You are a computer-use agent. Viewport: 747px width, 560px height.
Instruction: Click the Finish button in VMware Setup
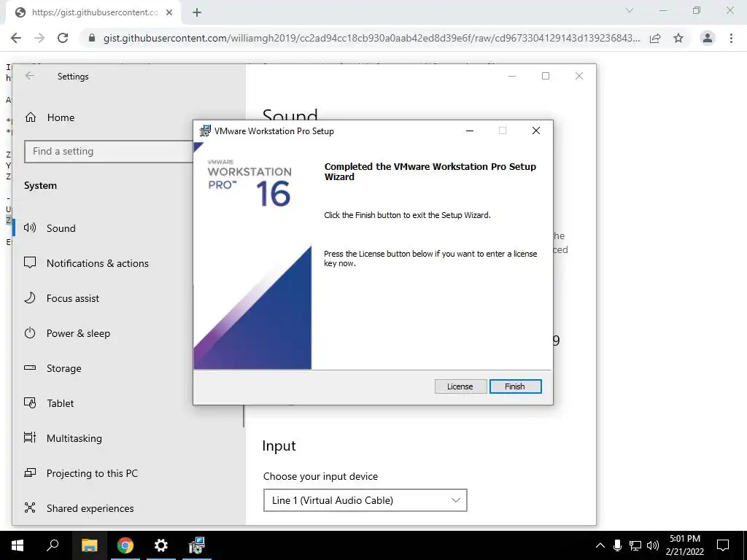(x=515, y=386)
